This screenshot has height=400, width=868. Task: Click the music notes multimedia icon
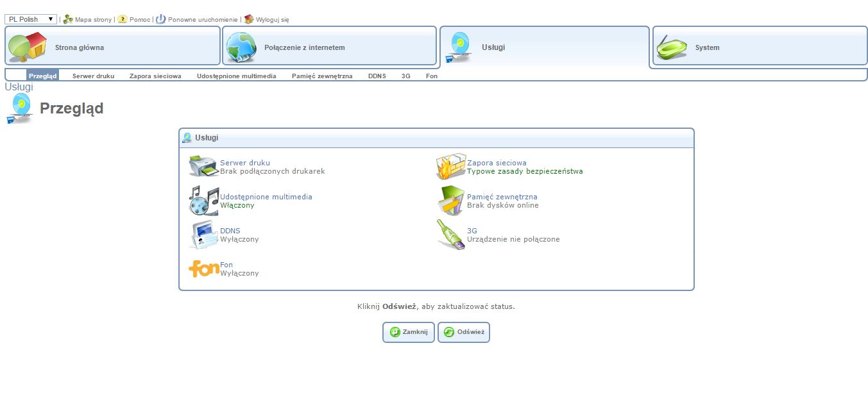point(203,201)
